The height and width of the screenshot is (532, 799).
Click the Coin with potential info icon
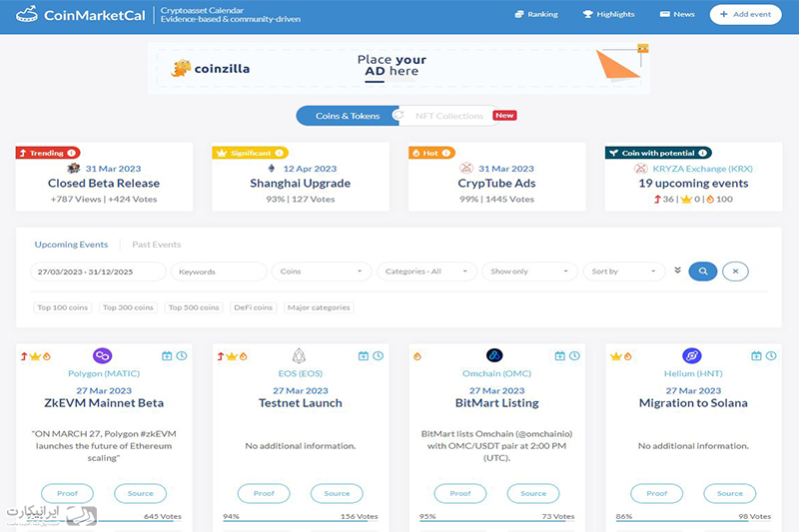[x=703, y=153]
